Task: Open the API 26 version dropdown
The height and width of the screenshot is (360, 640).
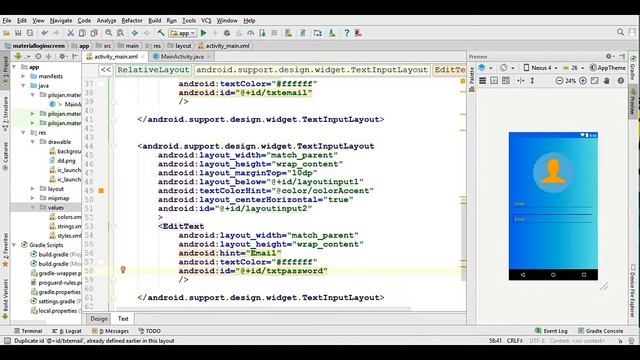Action: [573, 68]
